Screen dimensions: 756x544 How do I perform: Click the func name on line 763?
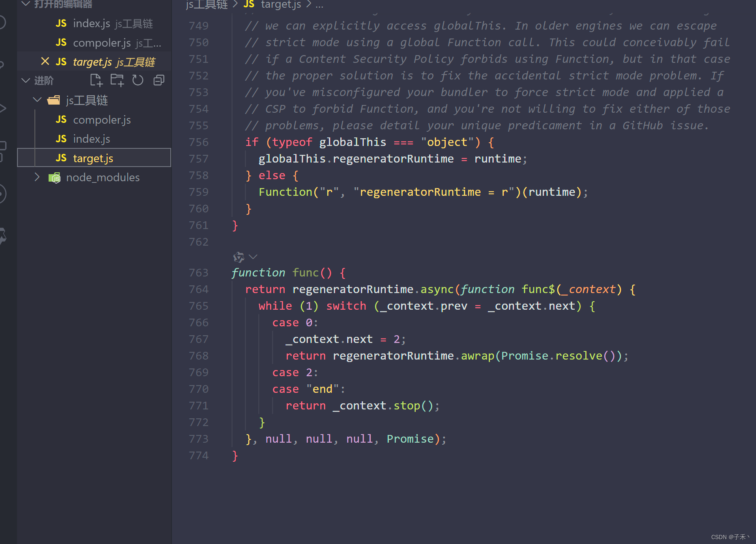(305, 273)
